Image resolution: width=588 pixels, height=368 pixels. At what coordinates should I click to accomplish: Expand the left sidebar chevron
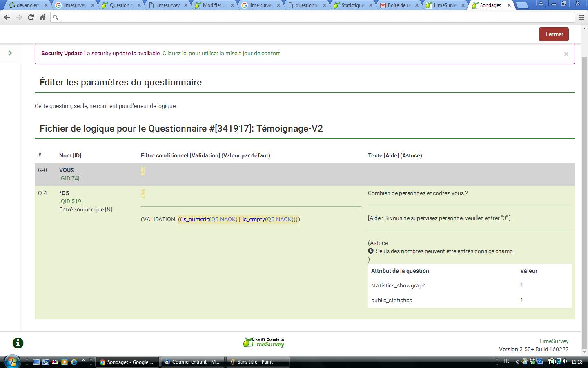pyautogui.click(x=10, y=53)
